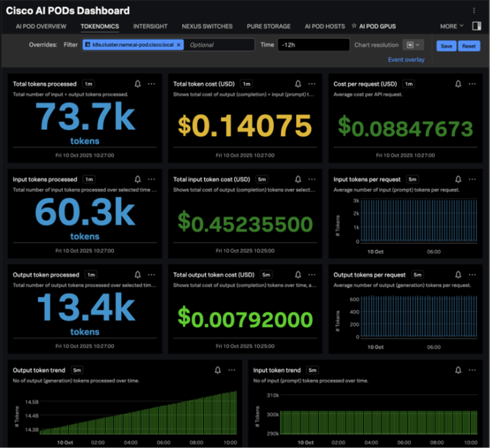Click the bell icon on Input token trend
Screen dimensions: 490x448
pyautogui.click(x=458, y=370)
